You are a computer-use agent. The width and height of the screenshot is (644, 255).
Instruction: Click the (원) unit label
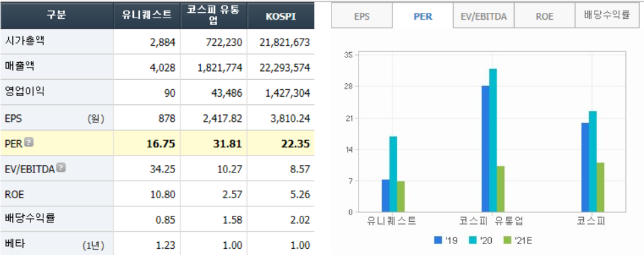[95, 118]
